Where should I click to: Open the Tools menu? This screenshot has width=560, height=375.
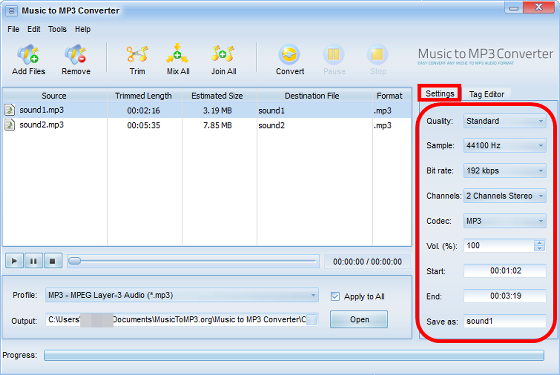(x=57, y=29)
